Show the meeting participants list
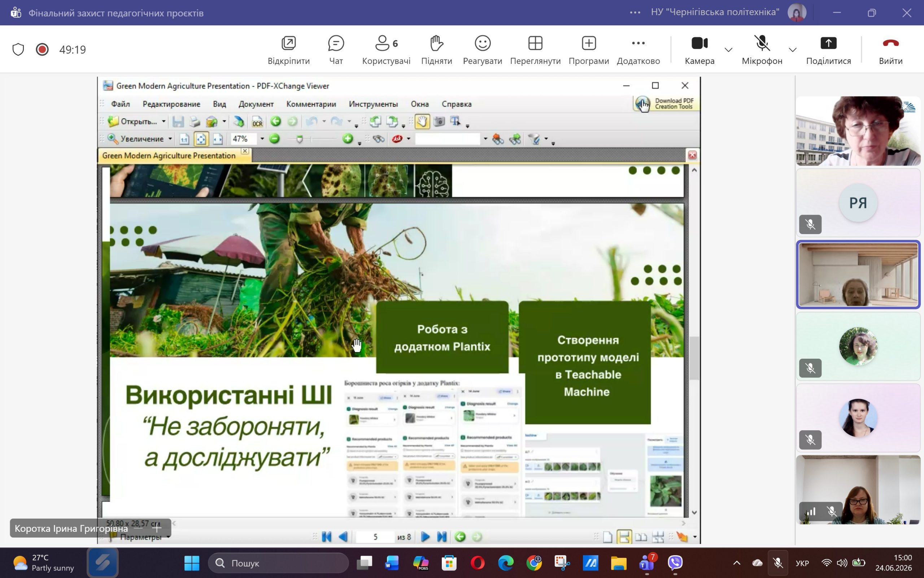 [x=386, y=50]
